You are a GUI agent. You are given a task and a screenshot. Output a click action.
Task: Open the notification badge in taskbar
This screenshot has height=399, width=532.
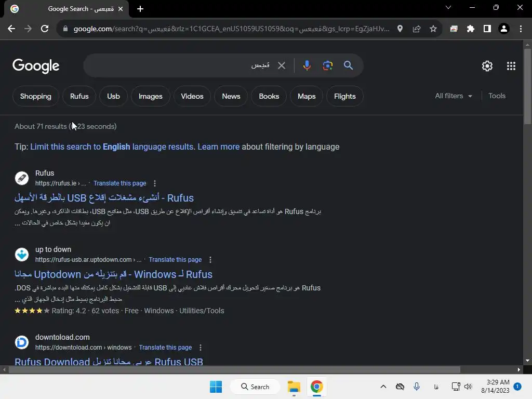click(x=517, y=387)
